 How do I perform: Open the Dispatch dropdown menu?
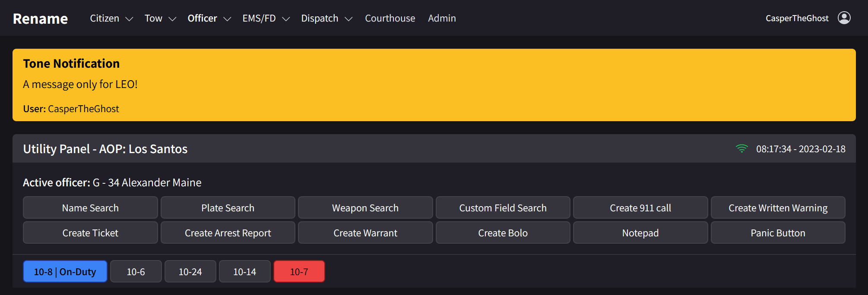pos(326,19)
